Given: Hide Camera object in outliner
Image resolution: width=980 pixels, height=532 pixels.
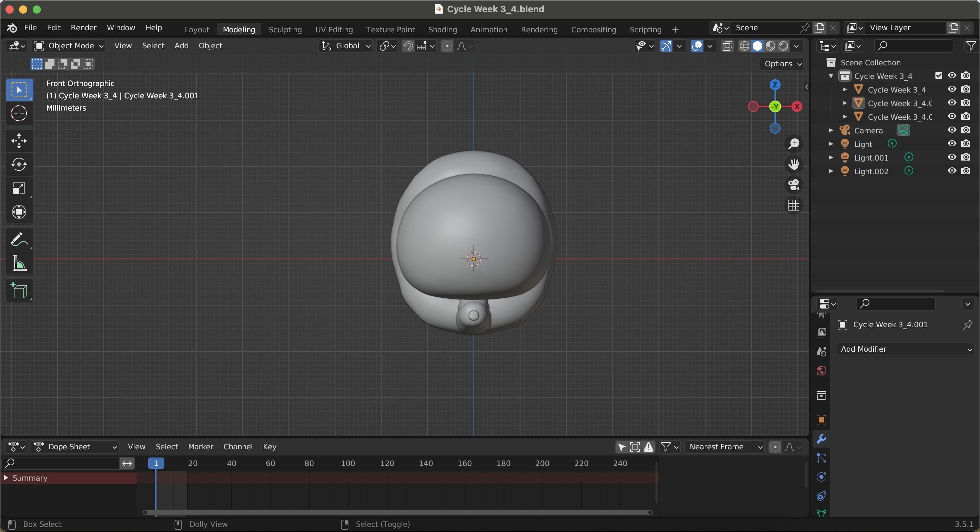Looking at the screenshot, I should (x=951, y=130).
